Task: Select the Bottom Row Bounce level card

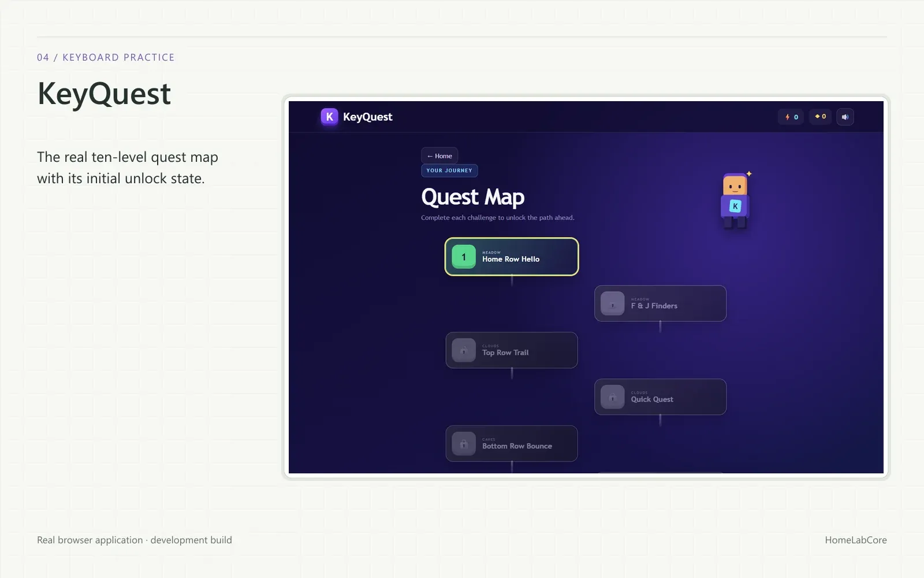Action: [512, 444]
